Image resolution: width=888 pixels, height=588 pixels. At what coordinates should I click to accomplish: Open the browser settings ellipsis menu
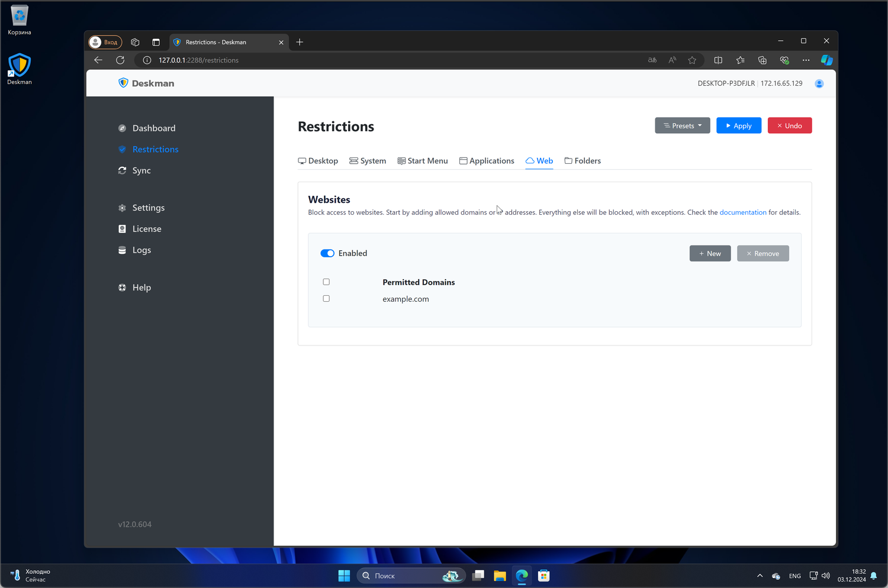806,60
